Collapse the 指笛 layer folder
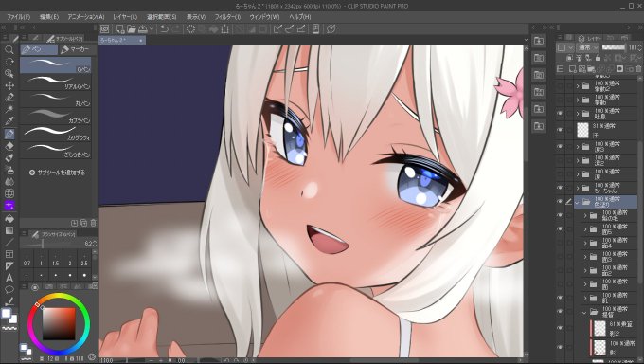Viewport: 644px width, 364px height. (x=585, y=312)
